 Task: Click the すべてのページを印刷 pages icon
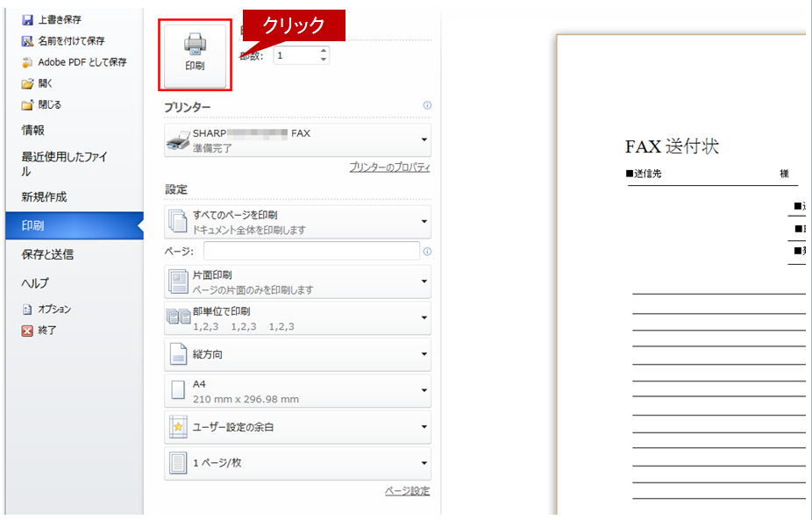[178, 221]
